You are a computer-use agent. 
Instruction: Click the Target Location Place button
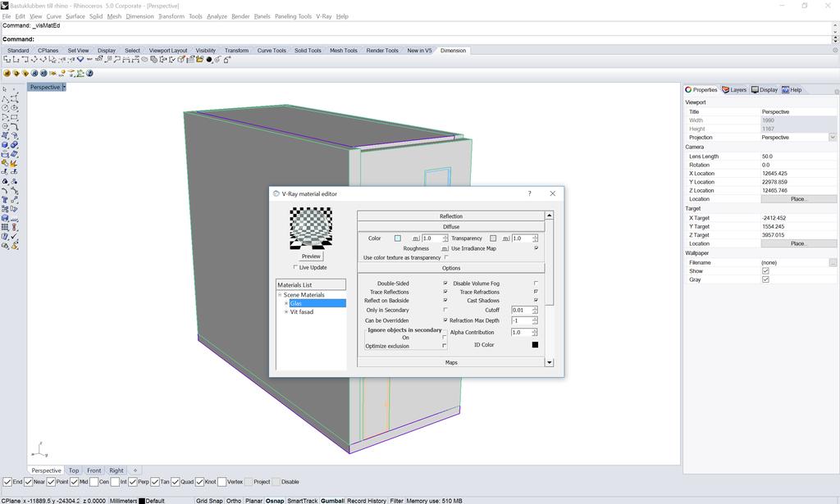[798, 243]
